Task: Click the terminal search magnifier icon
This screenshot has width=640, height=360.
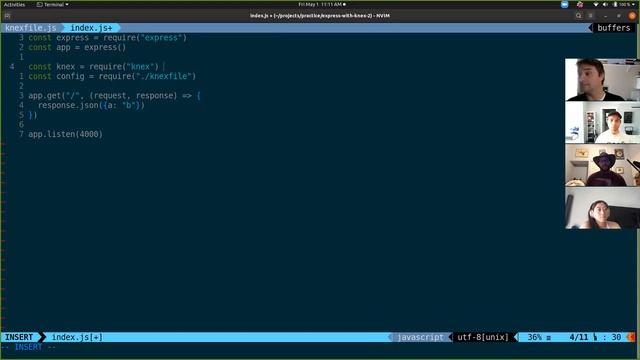Action: coord(578,16)
